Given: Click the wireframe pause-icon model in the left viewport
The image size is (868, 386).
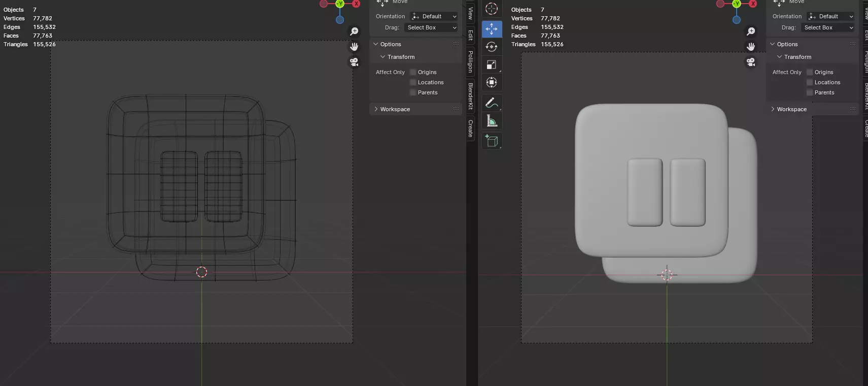Looking at the screenshot, I should click(x=201, y=187).
